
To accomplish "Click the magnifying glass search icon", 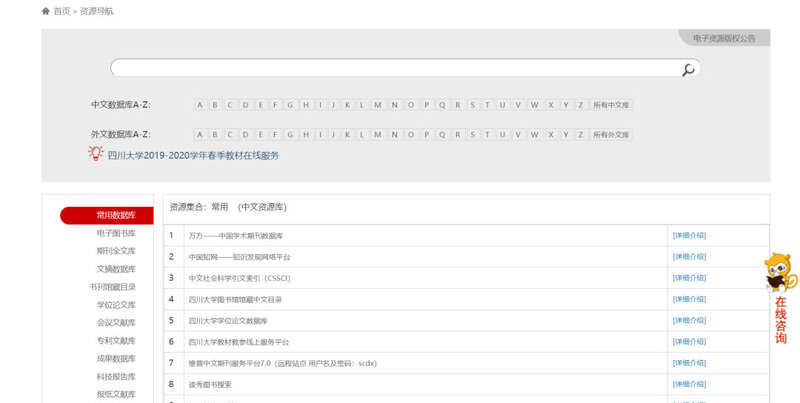I will pyautogui.click(x=688, y=69).
